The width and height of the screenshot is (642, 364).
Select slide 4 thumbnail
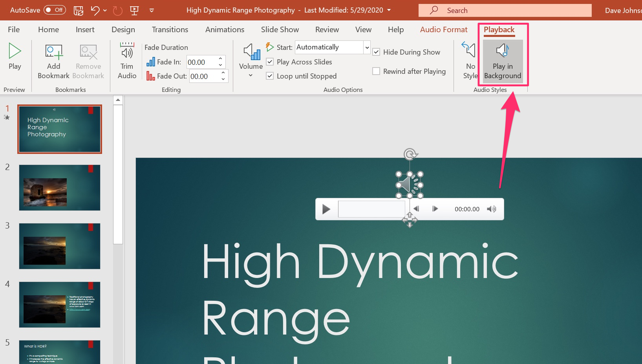tap(60, 305)
